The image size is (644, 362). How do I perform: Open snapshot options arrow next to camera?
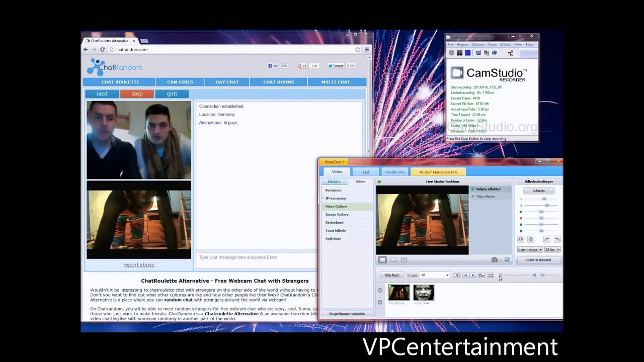pyautogui.click(x=501, y=260)
